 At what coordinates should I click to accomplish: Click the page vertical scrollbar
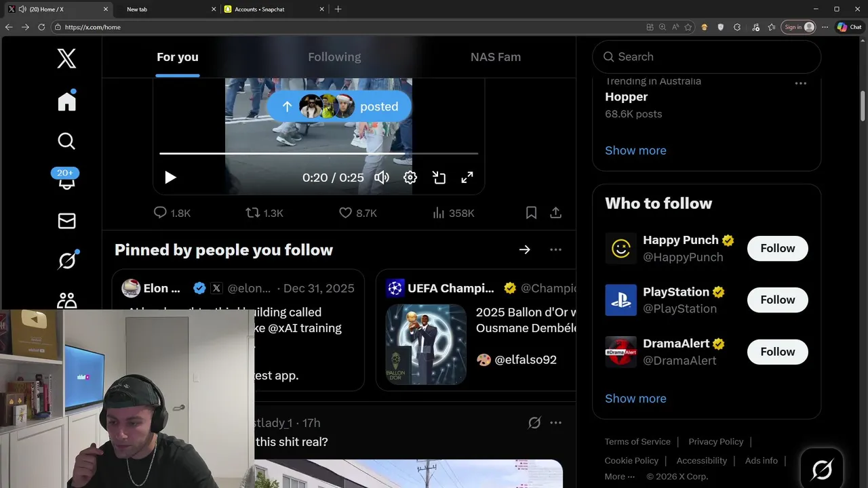point(863,107)
